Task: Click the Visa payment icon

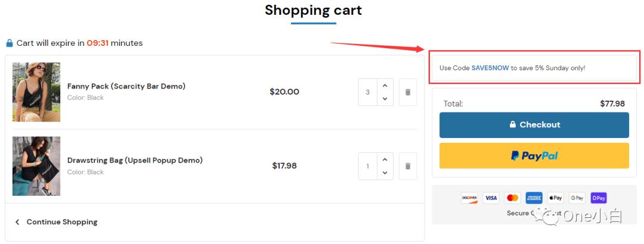Action: 491,198
